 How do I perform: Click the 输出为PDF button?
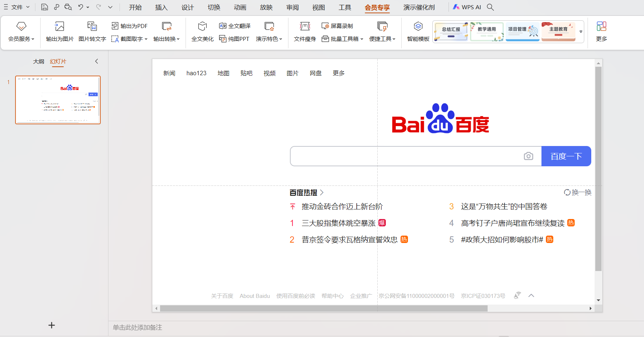(129, 26)
